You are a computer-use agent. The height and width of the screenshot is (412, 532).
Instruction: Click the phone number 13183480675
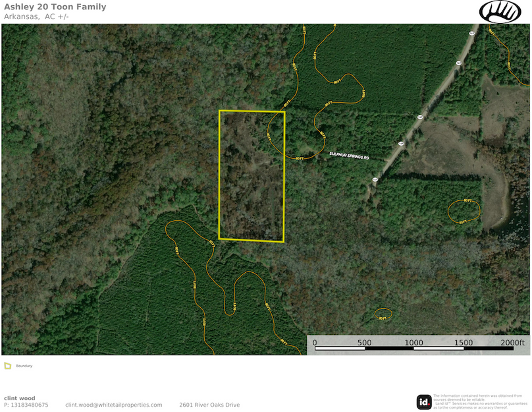point(26,405)
